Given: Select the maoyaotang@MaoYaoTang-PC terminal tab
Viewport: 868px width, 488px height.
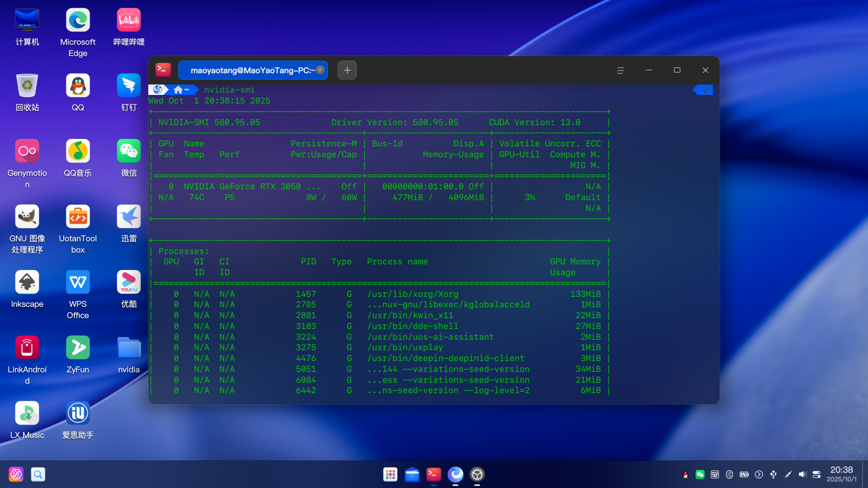Looking at the screenshot, I should [x=252, y=70].
